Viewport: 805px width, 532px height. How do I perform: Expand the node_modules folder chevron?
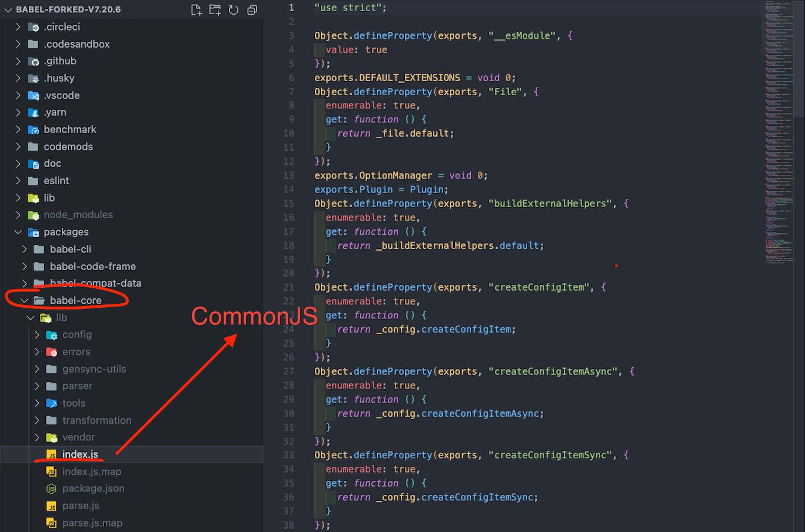[x=18, y=215]
